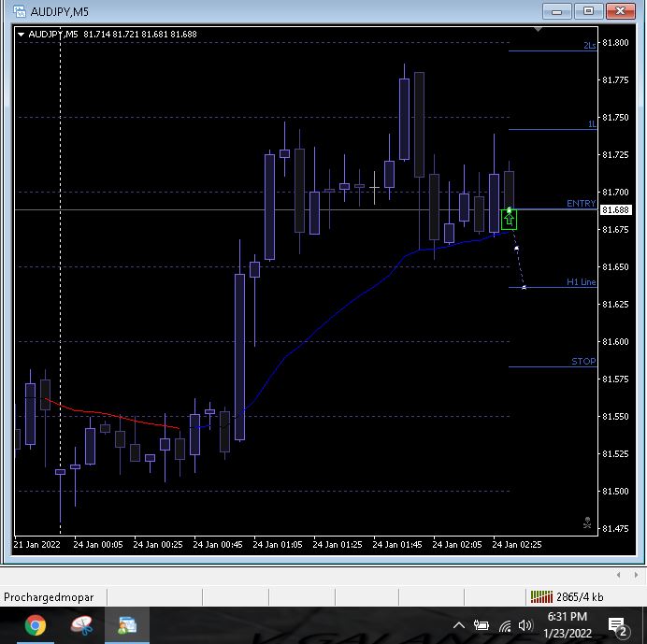This screenshot has width=647, height=644.
Task: Select the STOP horizontal line label
Action: pyautogui.click(x=583, y=362)
